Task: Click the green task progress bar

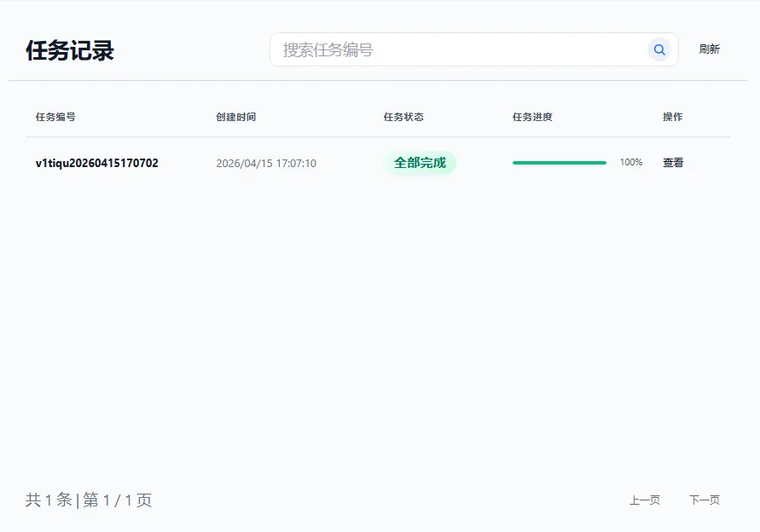Action: coord(559,163)
